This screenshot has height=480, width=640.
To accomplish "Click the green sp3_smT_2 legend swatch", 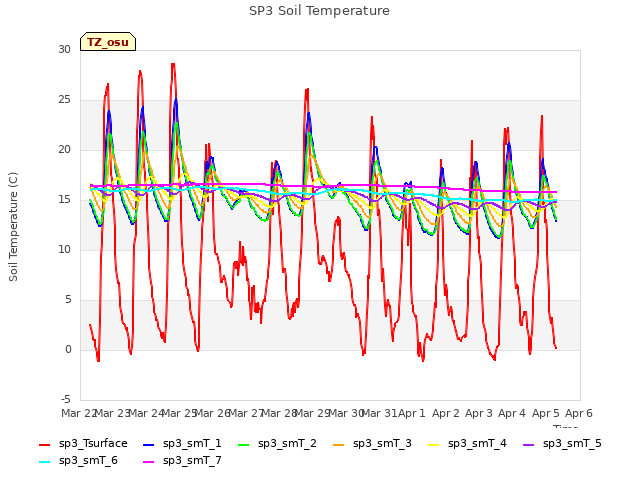I will (244, 444).
